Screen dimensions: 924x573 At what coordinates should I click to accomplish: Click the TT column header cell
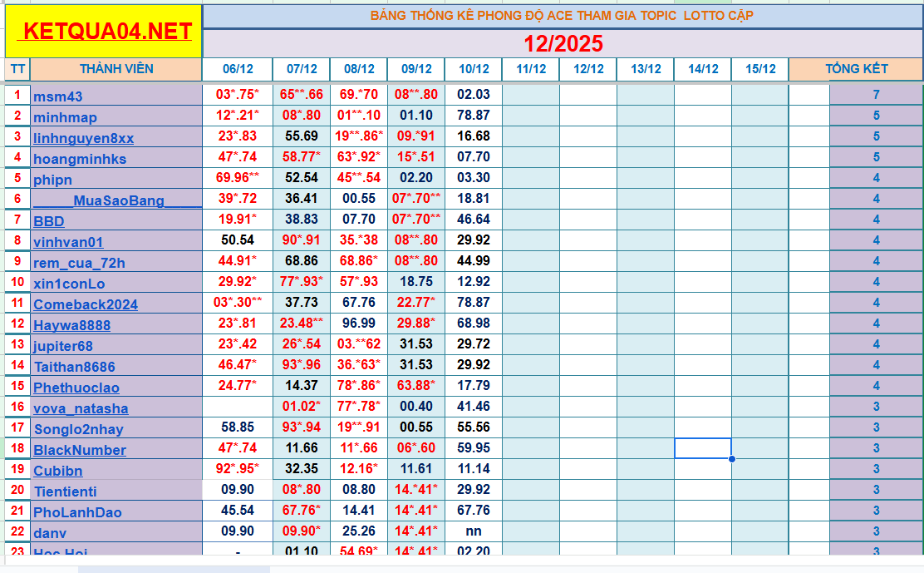tap(17, 69)
